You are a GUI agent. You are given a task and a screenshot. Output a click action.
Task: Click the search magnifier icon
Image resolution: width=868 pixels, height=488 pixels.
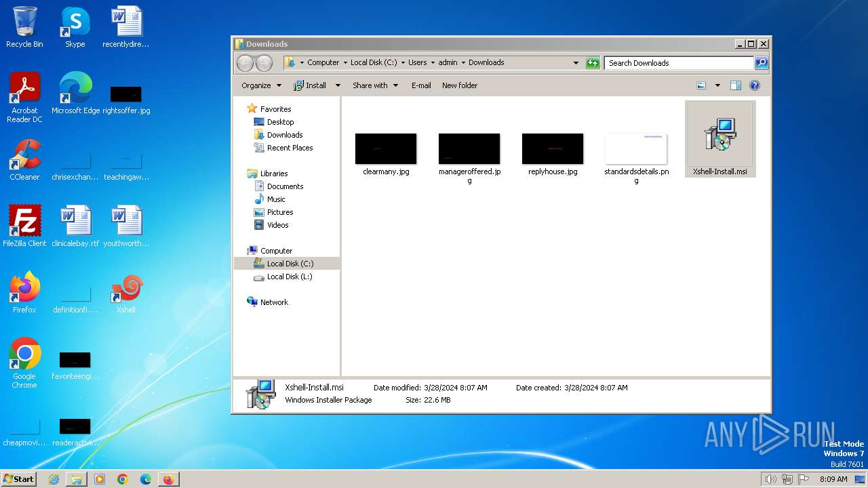(x=762, y=63)
